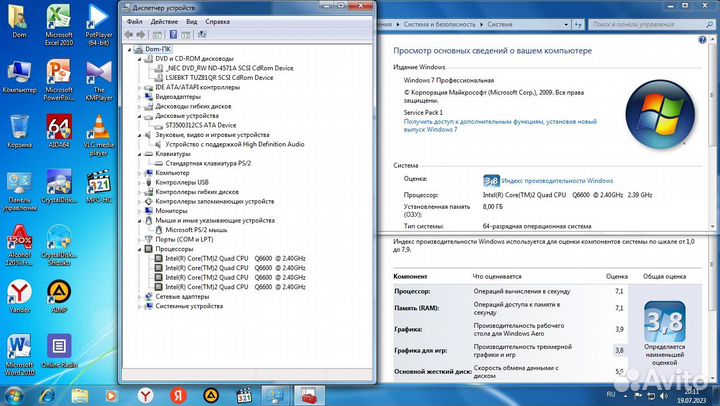The image size is (720, 406).
Task: Launch AIDA64 desktop shortcut
Action: (59, 132)
